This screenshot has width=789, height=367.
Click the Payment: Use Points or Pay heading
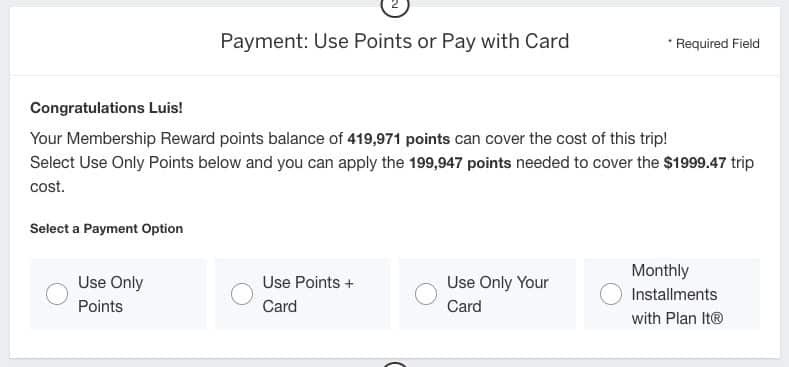[394, 41]
